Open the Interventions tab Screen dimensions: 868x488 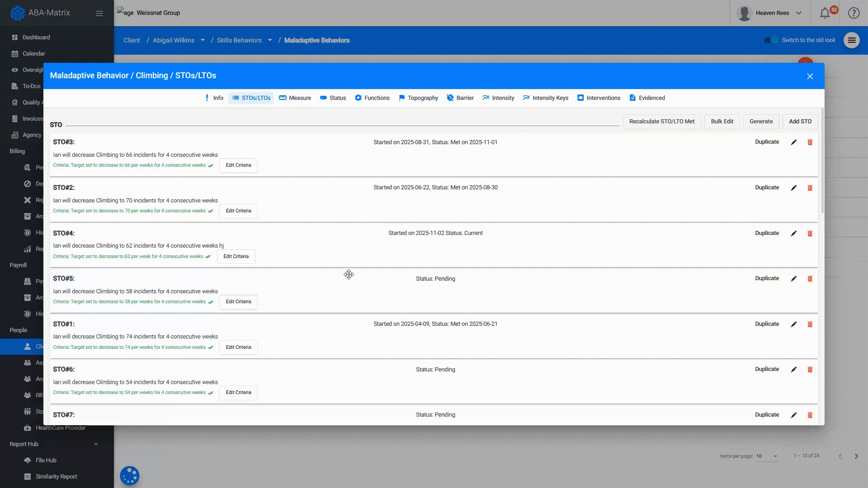pyautogui.click(x=599, y=98)
